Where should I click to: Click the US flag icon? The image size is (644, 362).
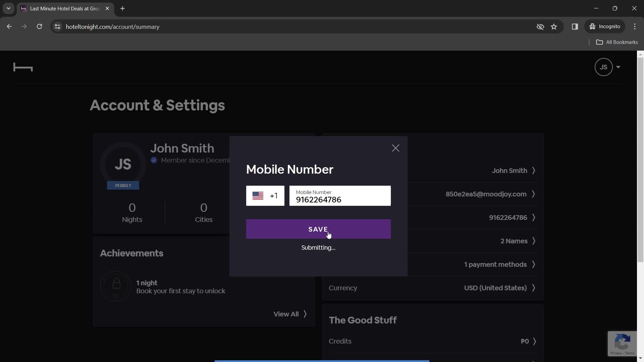[x=258, y=196]
